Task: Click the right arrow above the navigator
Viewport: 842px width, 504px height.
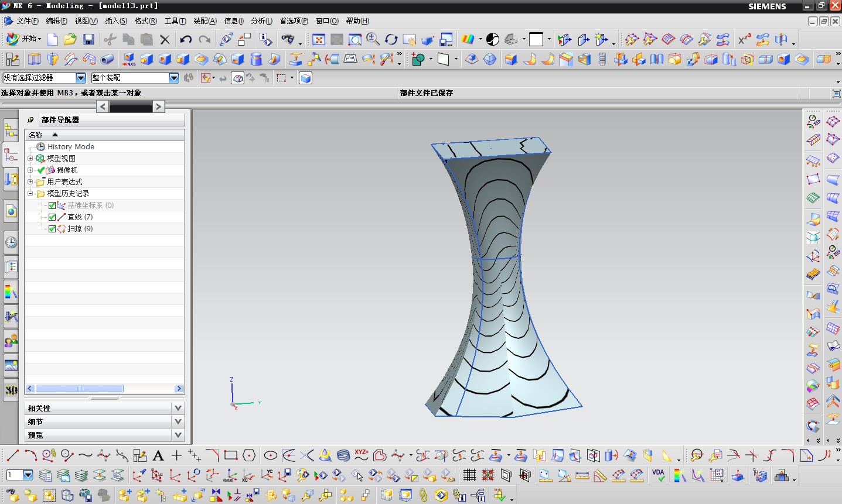Action: pyautogui.click(x=158, y=107)
